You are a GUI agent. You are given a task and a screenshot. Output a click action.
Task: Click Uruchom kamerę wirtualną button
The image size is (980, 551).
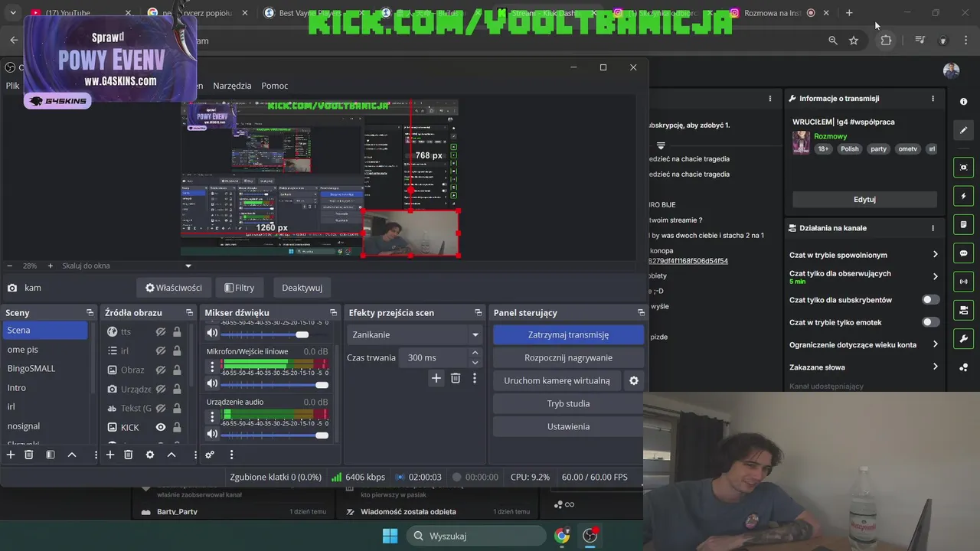pyautogui.click(x=557, y=380)
